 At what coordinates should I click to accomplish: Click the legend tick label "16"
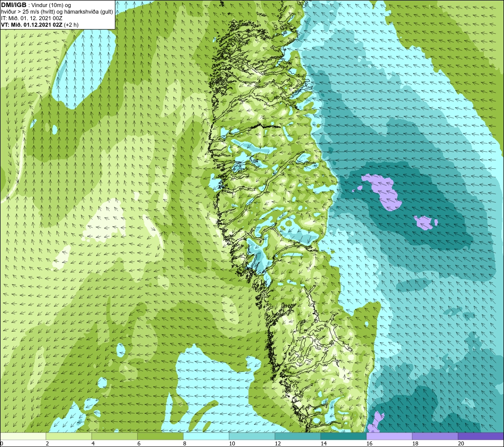point(369,443)
